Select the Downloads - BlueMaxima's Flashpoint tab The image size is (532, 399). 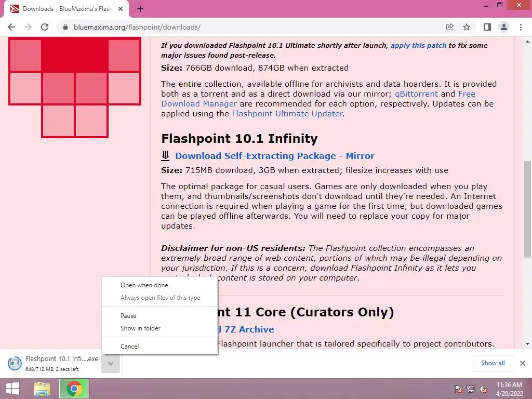pos(66,9)
